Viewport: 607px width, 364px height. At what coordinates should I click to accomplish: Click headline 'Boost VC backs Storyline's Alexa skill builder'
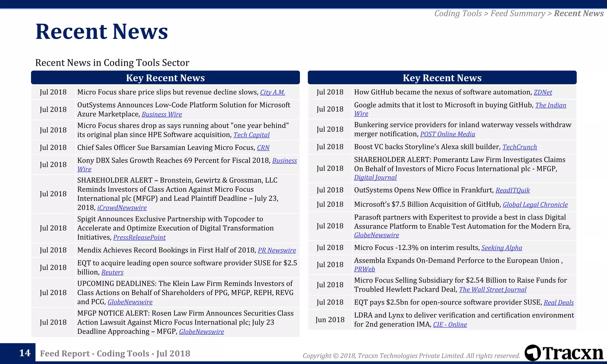(x=427, y=147)
